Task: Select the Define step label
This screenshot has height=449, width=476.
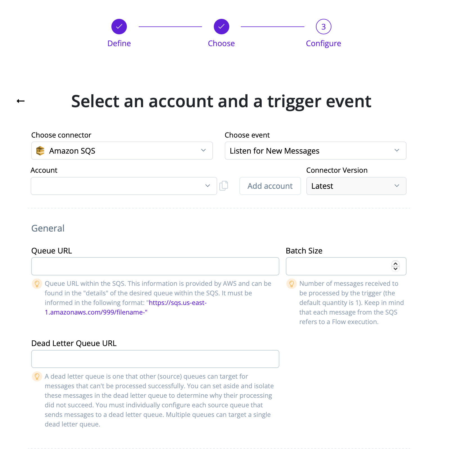Action: [119, 43]
